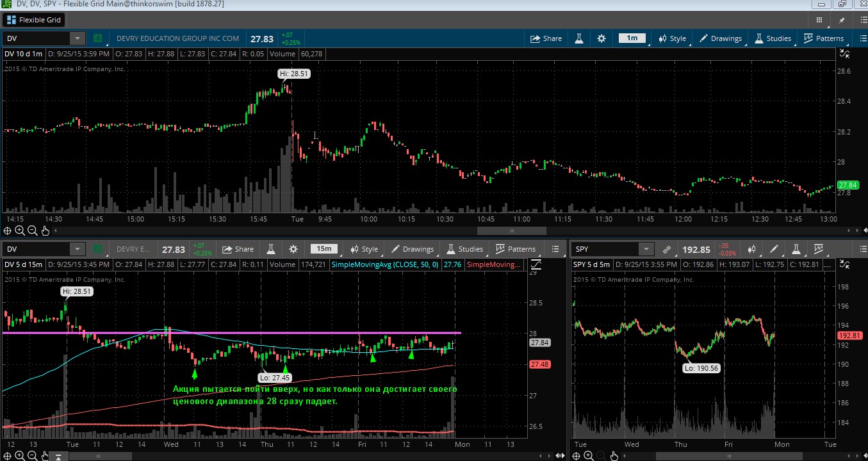Click the link symbol icon in SPY panel
Image resolution: width=868 pixels, height=461 pixels.
point(666,249)
